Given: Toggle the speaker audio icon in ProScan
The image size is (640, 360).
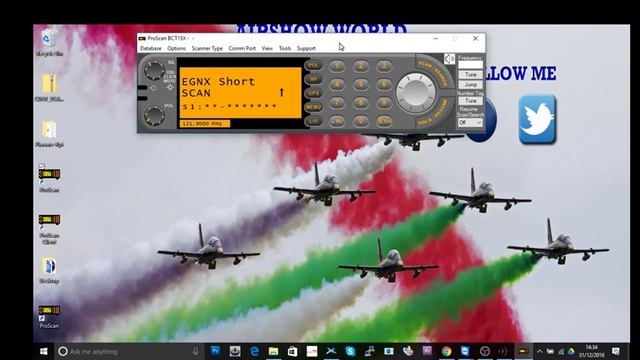Looking at the screenshot, I should point(449,59).
